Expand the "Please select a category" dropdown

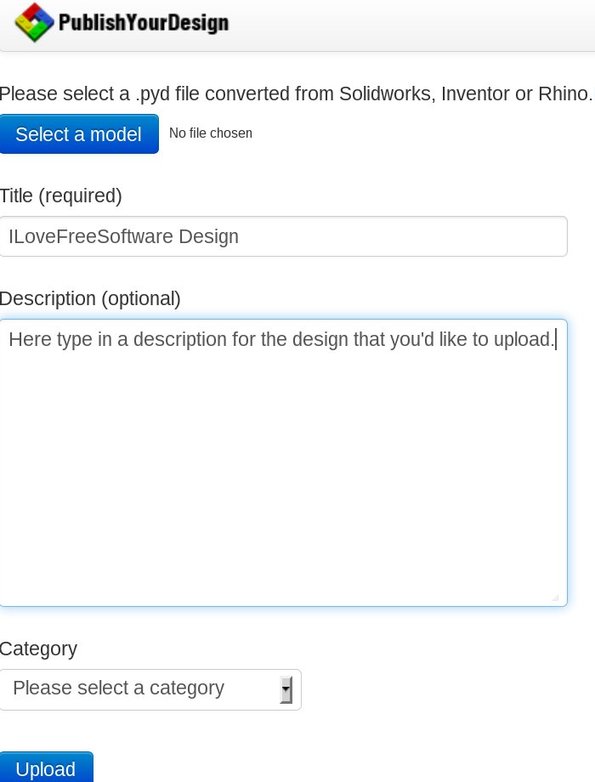point(151,690)
